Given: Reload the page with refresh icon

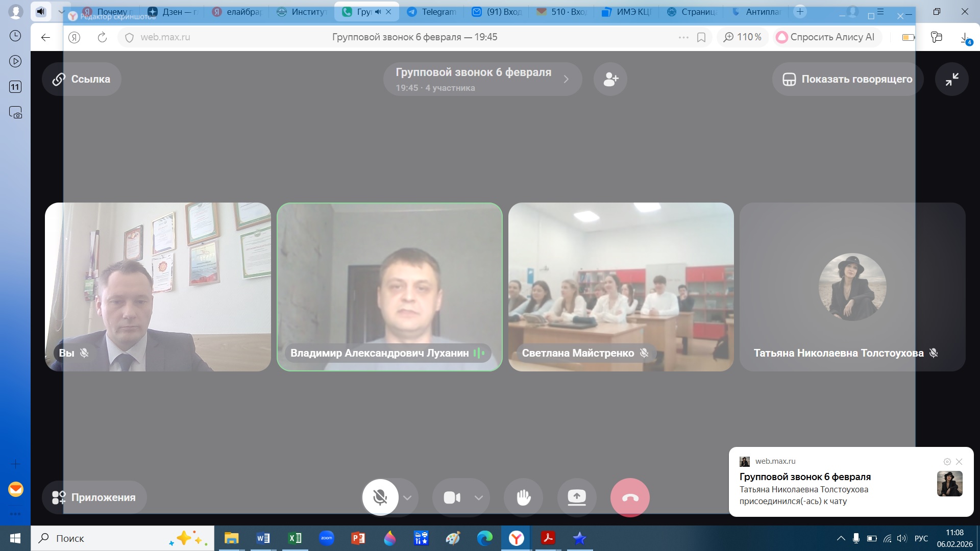Looking at the screenshot, I should 102,37.
